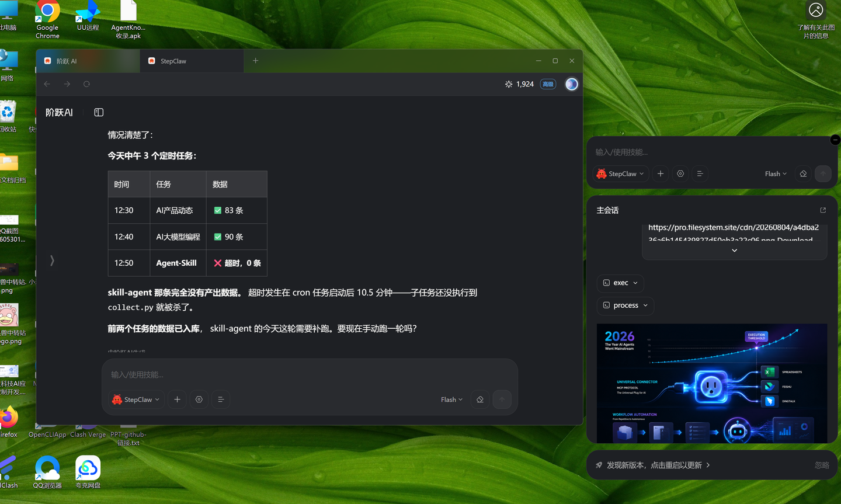Click the AI产品动态 task cell
841x504 pixels.
pyautogui.click(x=178, y=210)
